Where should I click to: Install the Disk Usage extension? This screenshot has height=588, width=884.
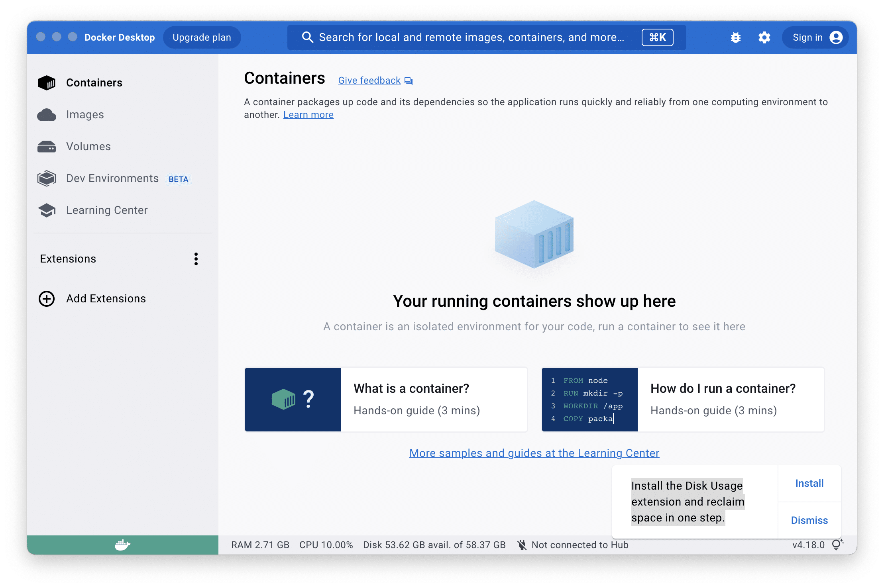(x=809, y=483)
